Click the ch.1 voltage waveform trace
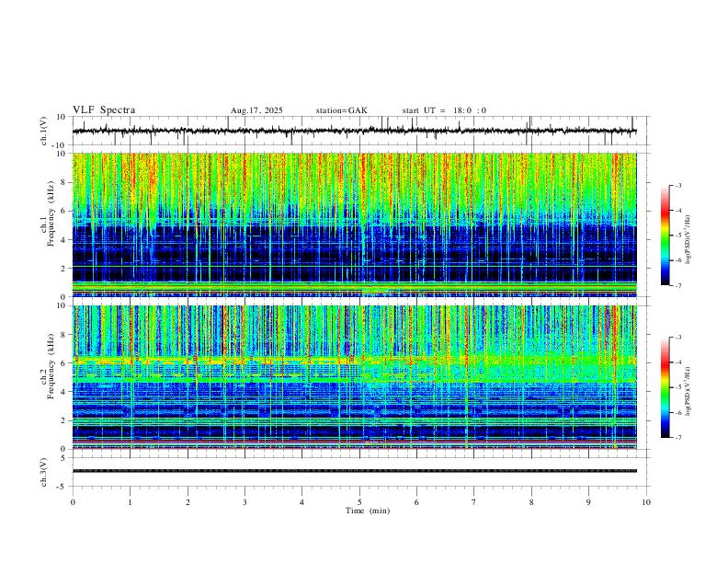Screen dimensions: 728x563 [x=354, y=131]
